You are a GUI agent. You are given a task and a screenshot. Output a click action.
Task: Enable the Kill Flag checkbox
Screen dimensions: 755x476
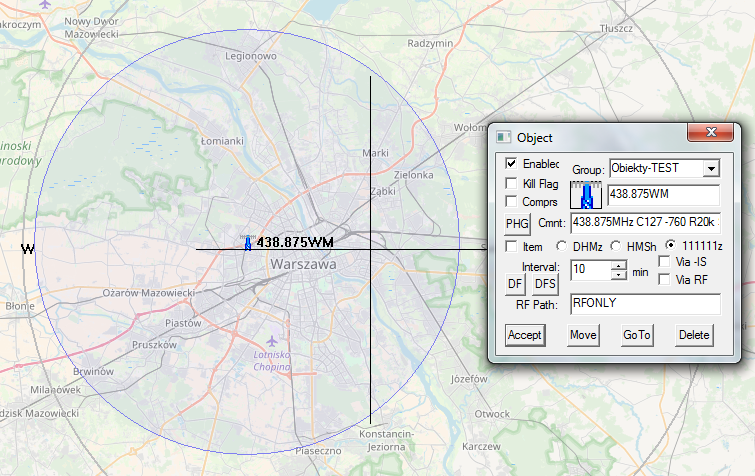point(512,184)
